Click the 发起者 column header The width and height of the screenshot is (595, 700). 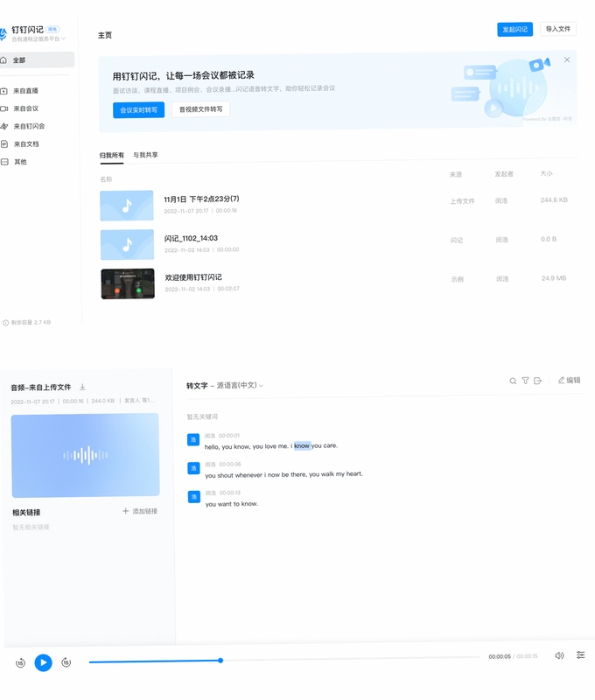[504, 173]
